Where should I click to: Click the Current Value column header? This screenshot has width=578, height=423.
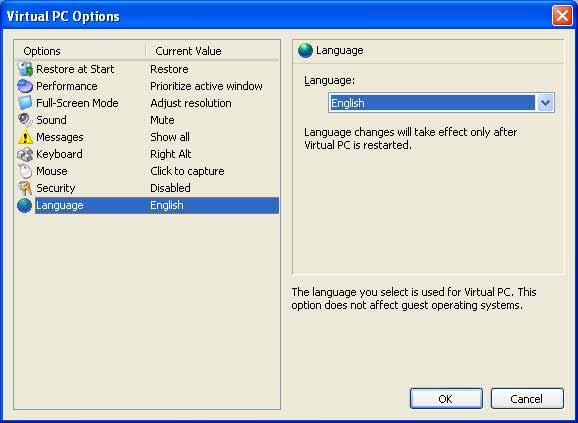click(212, 51)
